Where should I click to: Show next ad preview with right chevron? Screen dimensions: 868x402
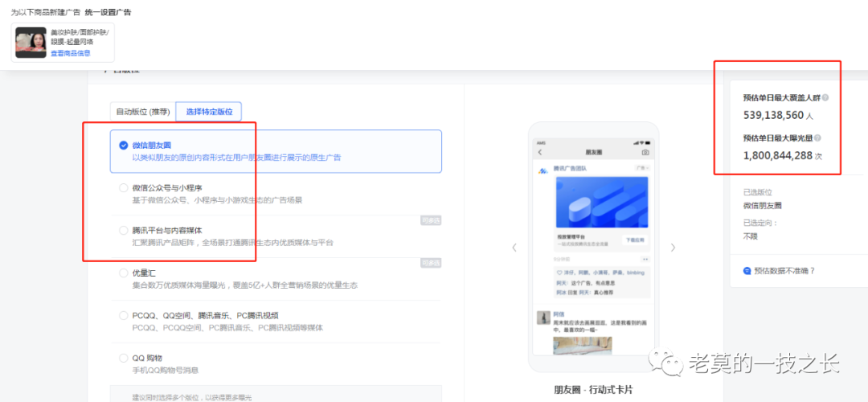click(674, 248)
